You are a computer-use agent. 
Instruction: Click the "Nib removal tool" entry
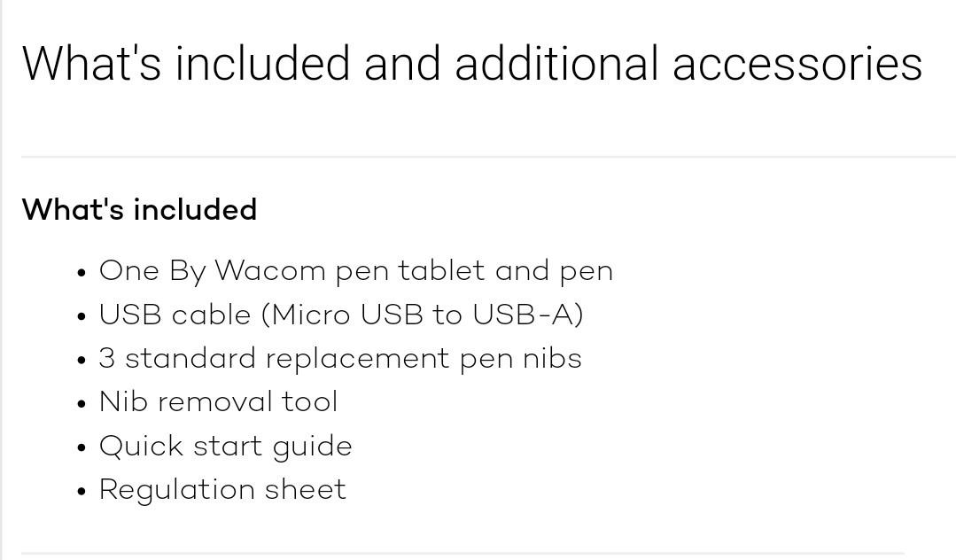218,401
